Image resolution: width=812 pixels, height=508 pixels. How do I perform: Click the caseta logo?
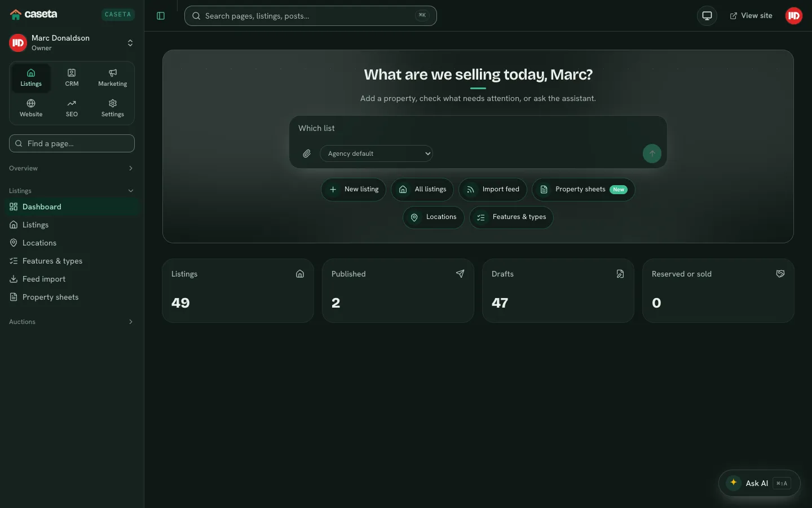click(x=34, y=14)
